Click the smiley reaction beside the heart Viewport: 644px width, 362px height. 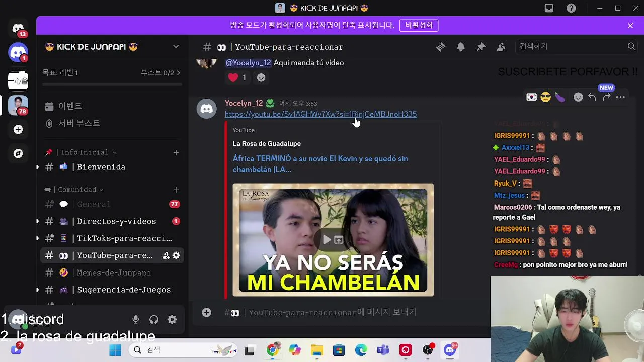pos(261,77)
